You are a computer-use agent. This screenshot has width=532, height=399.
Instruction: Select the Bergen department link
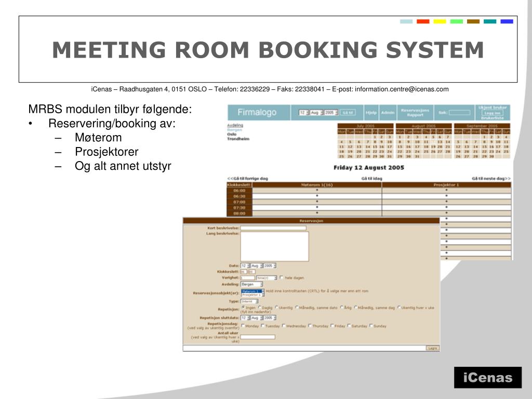(x=234, y=129)
